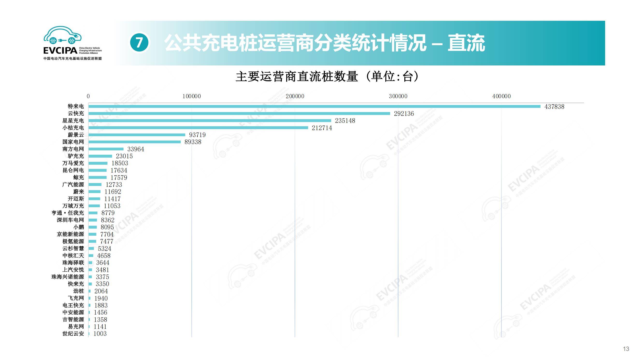Image resolution: width=644 pixels, height=362 pixels.
Task: Click the category label 中安能源
Action: pyautogui.click(x=73, y=312)
